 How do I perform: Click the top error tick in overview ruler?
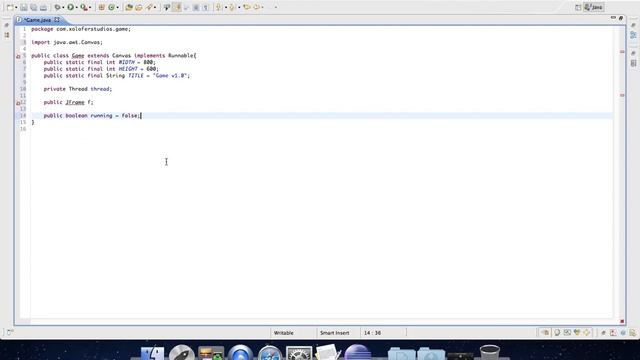pyautogui.click(x=622, y=52)
